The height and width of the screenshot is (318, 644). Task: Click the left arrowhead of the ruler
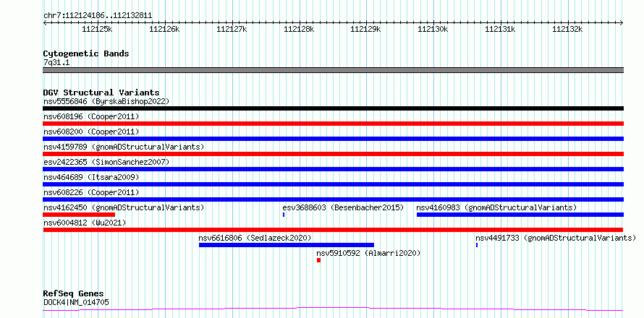(x=45, y=23)
